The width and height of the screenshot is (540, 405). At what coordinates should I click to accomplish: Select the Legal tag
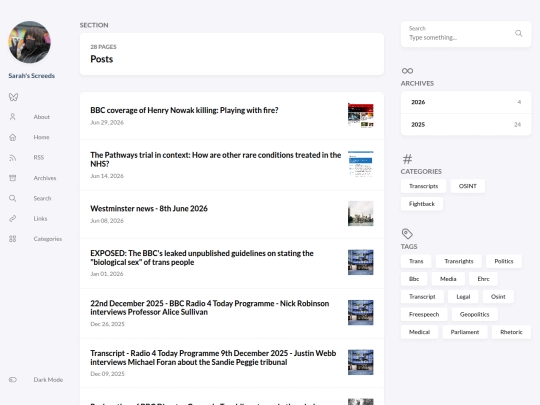[x=463, y=297]
